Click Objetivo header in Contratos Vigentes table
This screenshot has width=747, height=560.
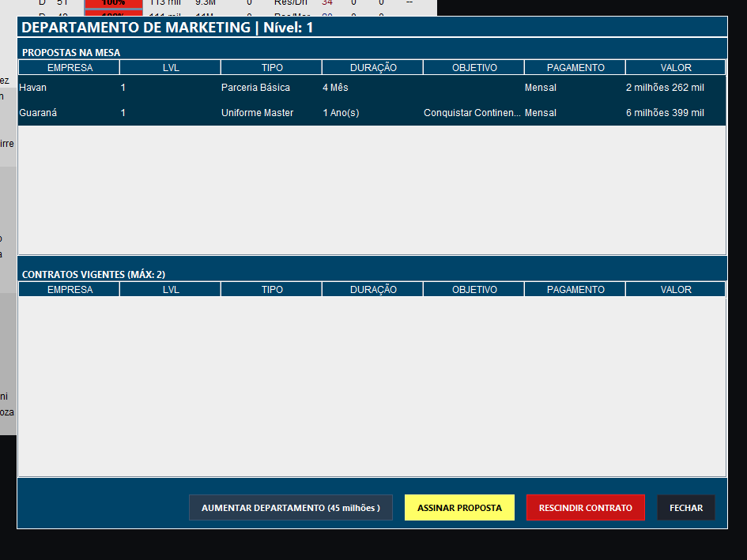pyautogui.click(x=474, y=290)
